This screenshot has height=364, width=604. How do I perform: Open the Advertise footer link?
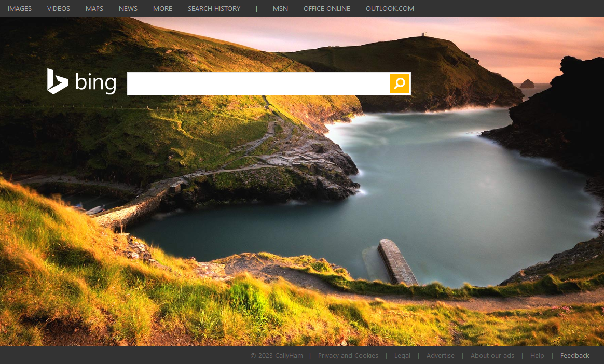pyautogui.click(x=441, y=356)
